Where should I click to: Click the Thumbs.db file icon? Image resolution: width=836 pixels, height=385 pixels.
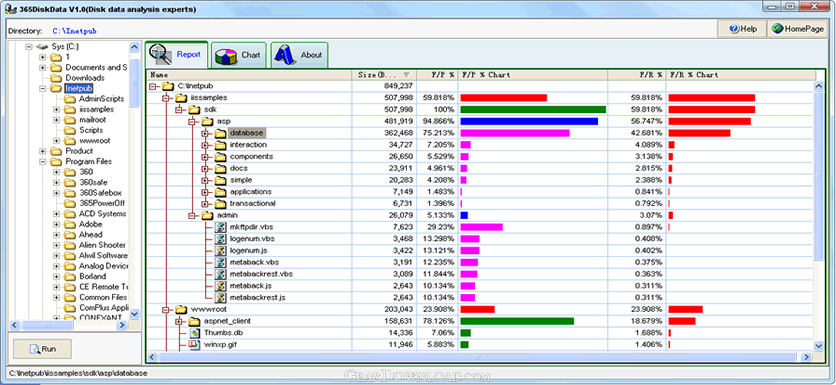pyautogui.click(x=195, y=333)
